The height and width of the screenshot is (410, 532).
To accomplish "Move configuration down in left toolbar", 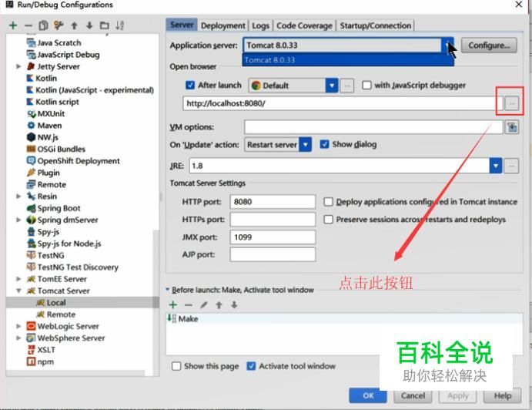I will tap(89, 25).
